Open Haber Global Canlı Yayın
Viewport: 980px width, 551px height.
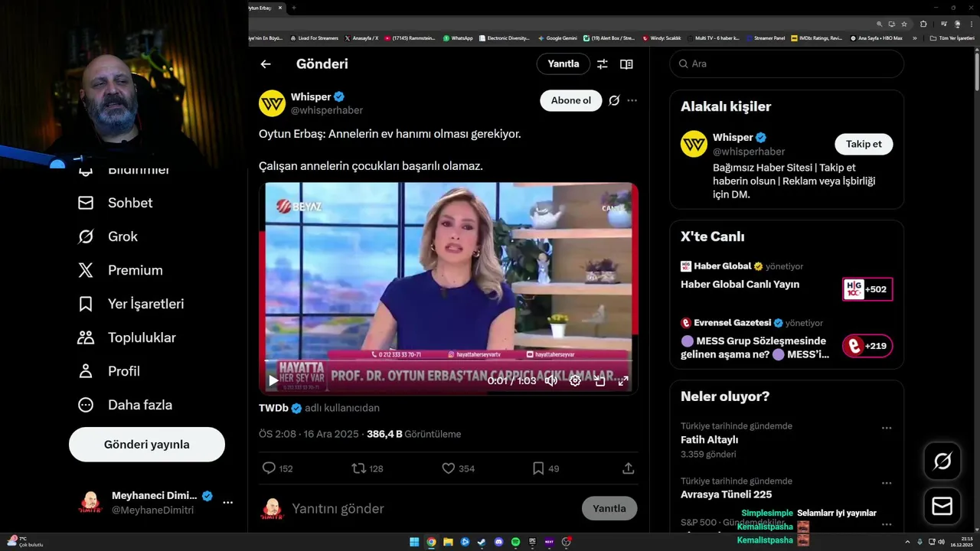(740, 284)
